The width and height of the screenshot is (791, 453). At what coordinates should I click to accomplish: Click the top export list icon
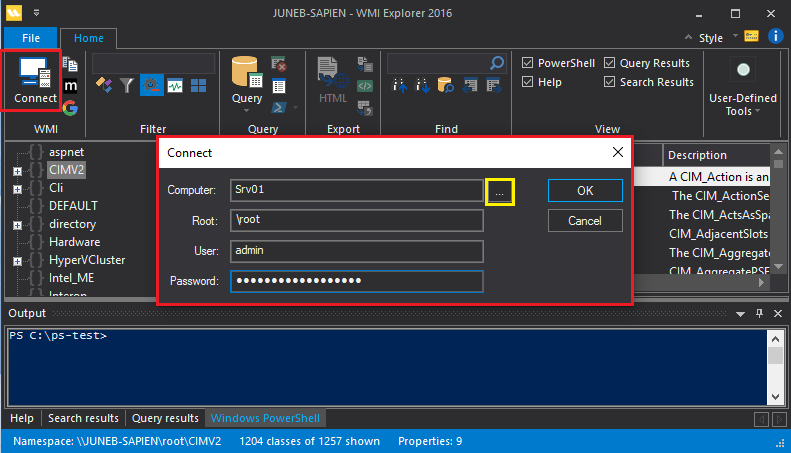[x=365, y=64]
